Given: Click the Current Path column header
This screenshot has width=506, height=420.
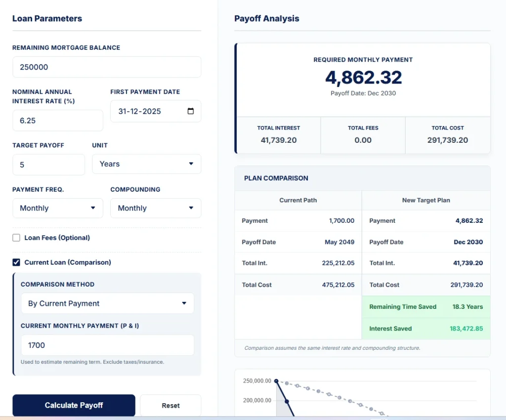Looking at the screenshot, I should click(x=297, y=200).
